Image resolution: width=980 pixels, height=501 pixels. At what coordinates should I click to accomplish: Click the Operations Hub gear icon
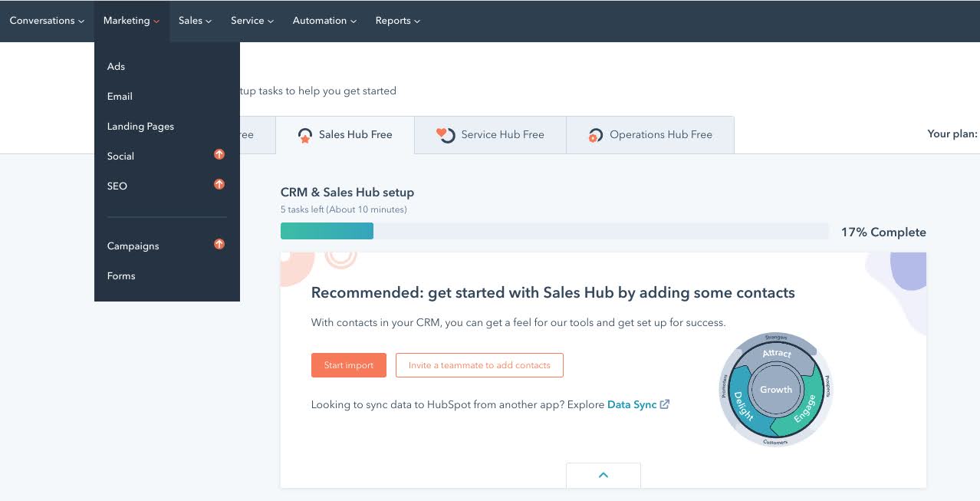[x=595, y=136]
